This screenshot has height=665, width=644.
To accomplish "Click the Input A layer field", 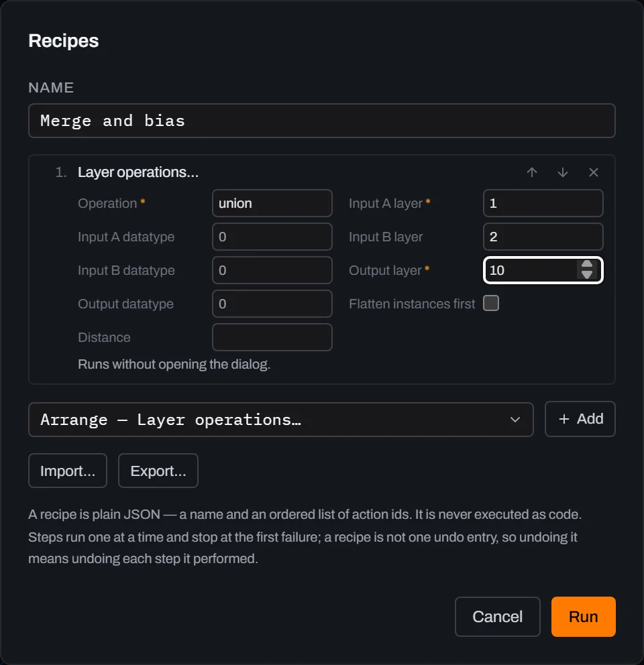I will 543,203.
